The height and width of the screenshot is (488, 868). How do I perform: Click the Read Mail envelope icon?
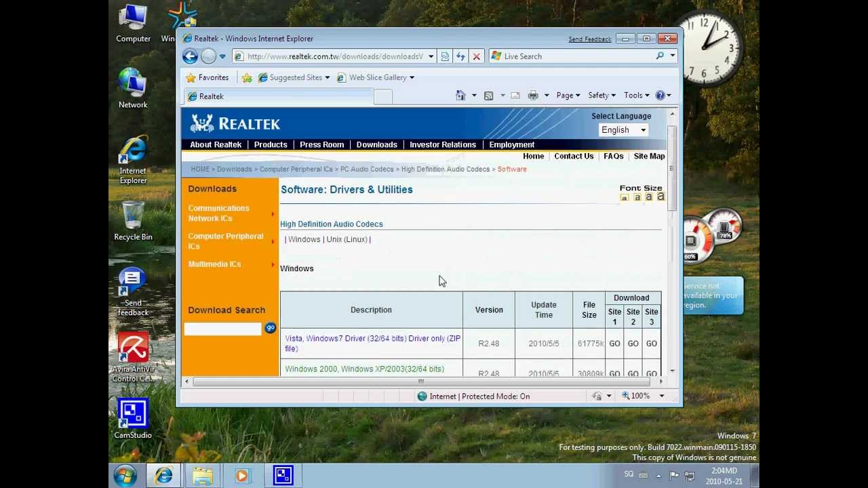[x=515, y=96]
